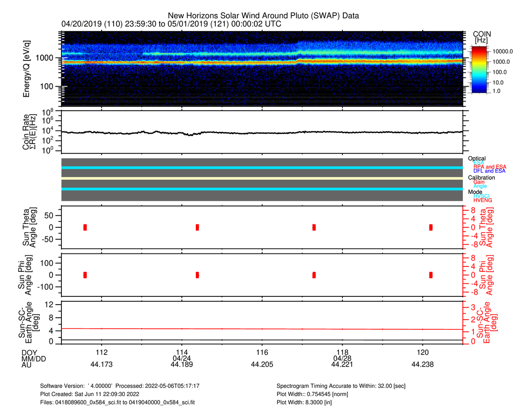The image size is (532, 411).
Task: Click the 04/28 date label on x-axis
Action: coord(342,358)
